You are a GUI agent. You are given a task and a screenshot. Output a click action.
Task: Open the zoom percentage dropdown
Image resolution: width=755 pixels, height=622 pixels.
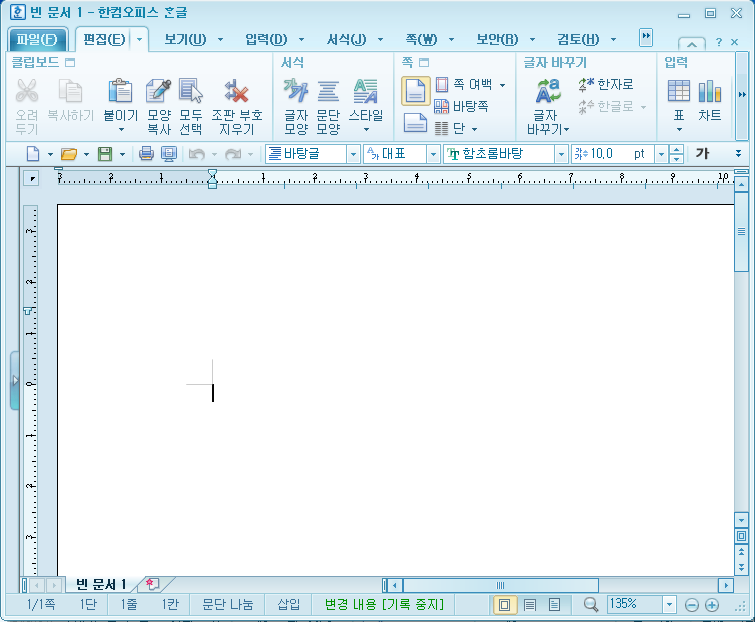click(x=669, y=605)
